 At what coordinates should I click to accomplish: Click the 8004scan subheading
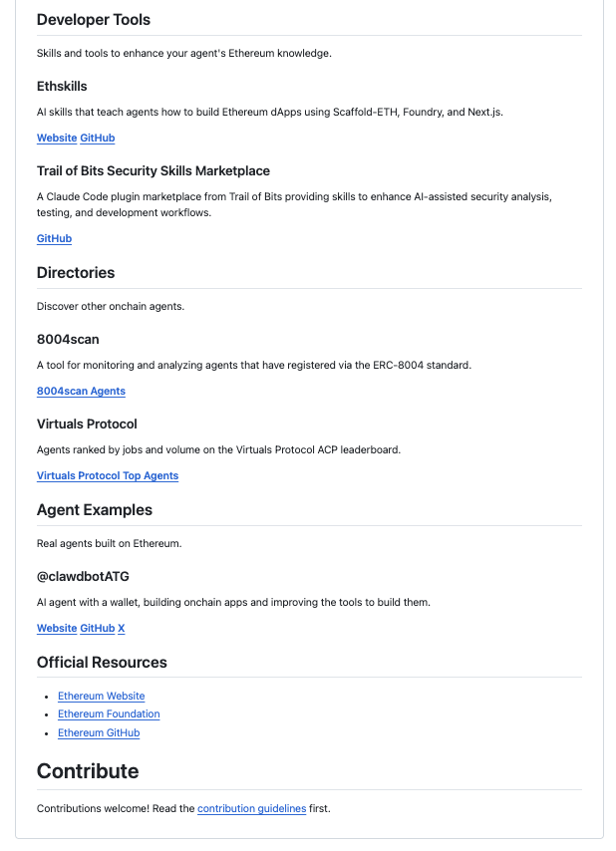click(68, 339)
